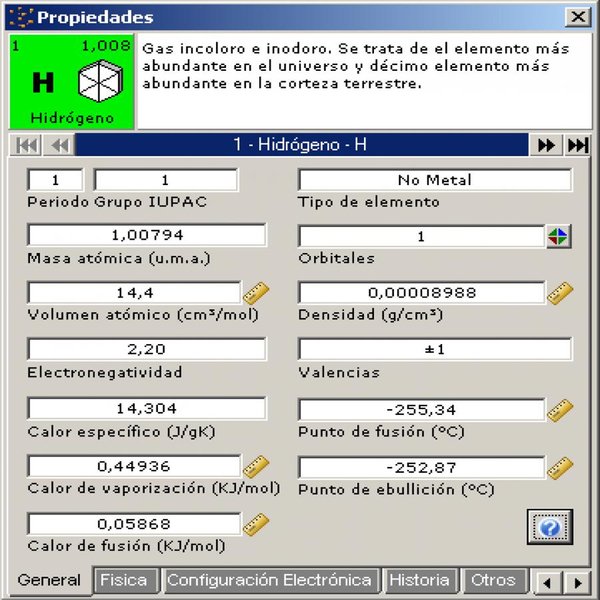Click the green Hidrógeno element tile
The image size is (600, 600).
pyautogui.click(x=70, y=83)
